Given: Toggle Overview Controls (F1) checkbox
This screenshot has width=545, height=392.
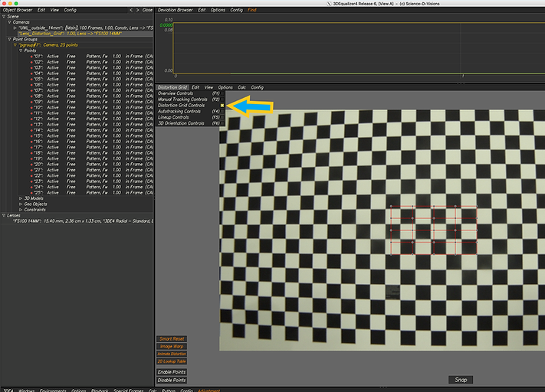Looking at the screenshot, I should point(222,93).
